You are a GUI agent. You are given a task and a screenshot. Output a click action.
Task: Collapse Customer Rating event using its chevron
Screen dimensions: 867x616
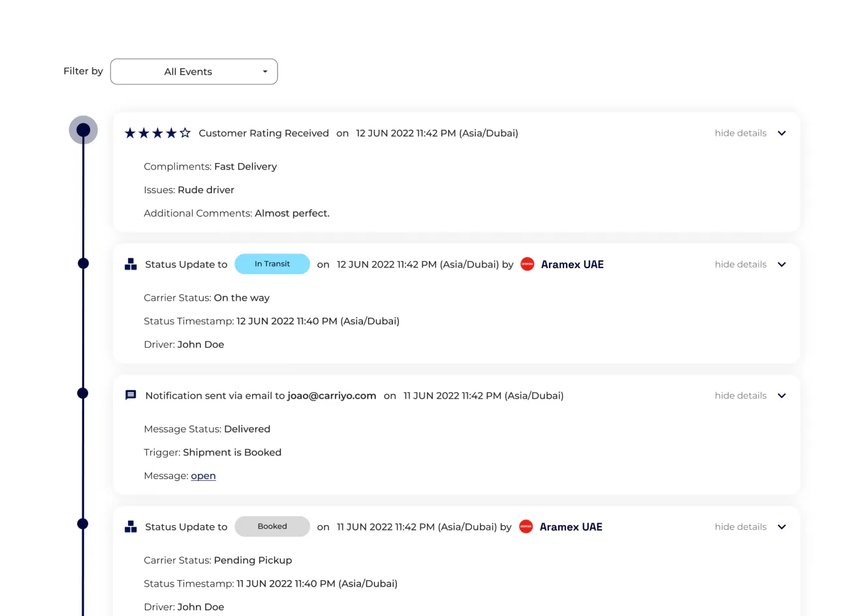click(781, 133)
